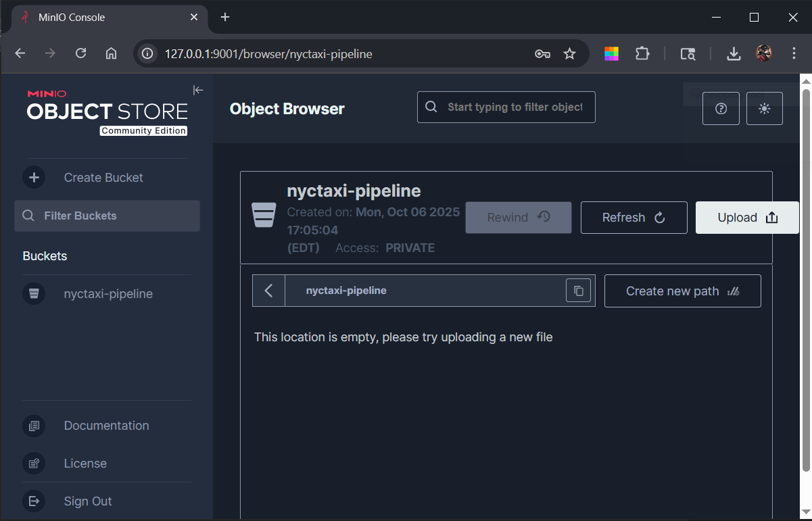This screenshot has width=812, height=521.
Task: Click the Create Bucket plus icon
Action: (34, 178)
